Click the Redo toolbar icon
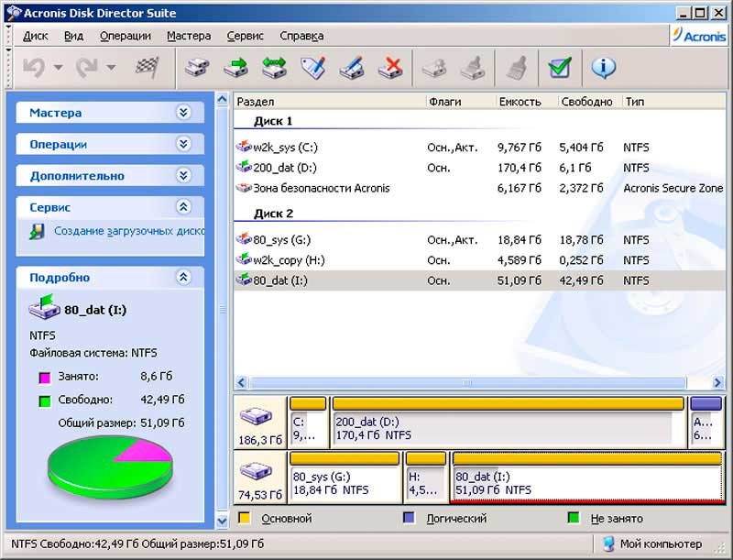This screenshot has width=733, height=560. point(87,68)
